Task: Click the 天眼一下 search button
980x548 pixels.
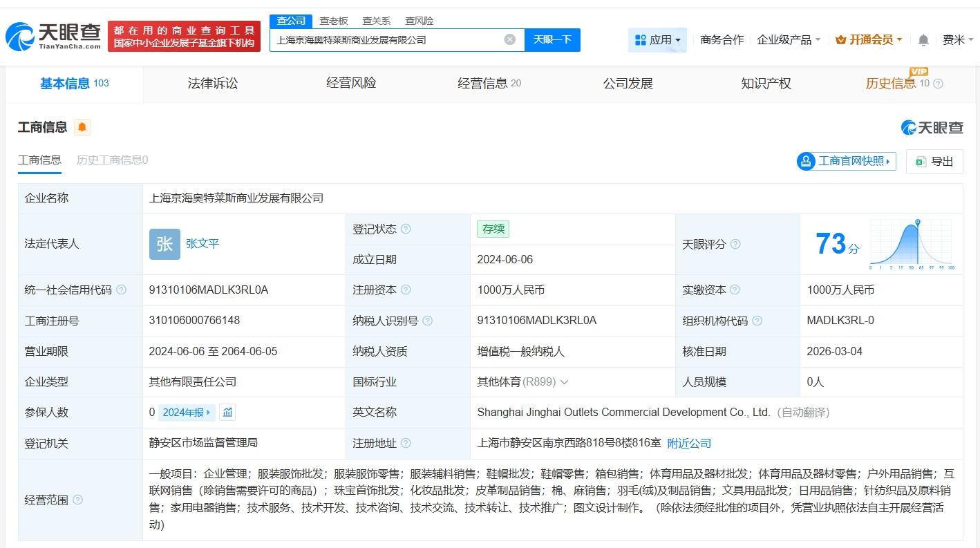Action: coord(552,39)
